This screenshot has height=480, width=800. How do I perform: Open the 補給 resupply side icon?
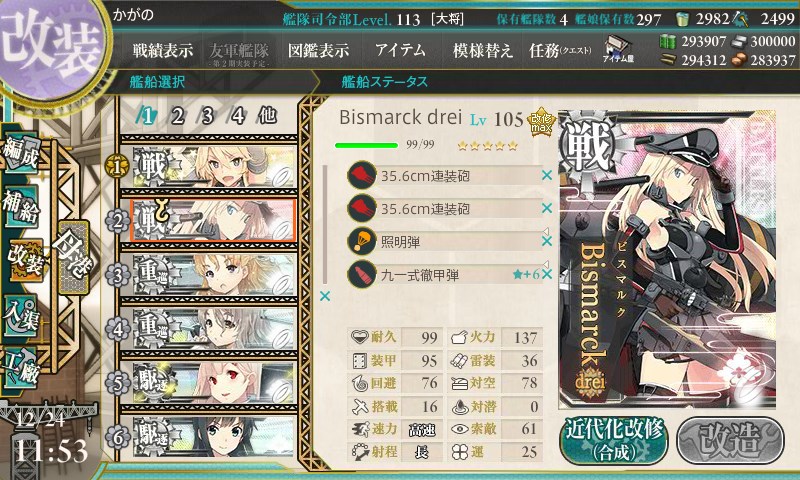click(21, 206)
